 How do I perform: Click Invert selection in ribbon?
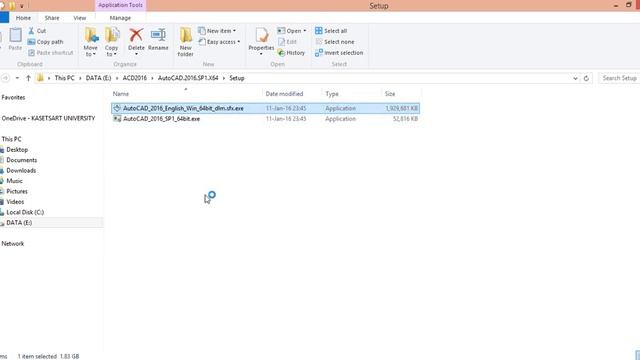coord(339,53)
